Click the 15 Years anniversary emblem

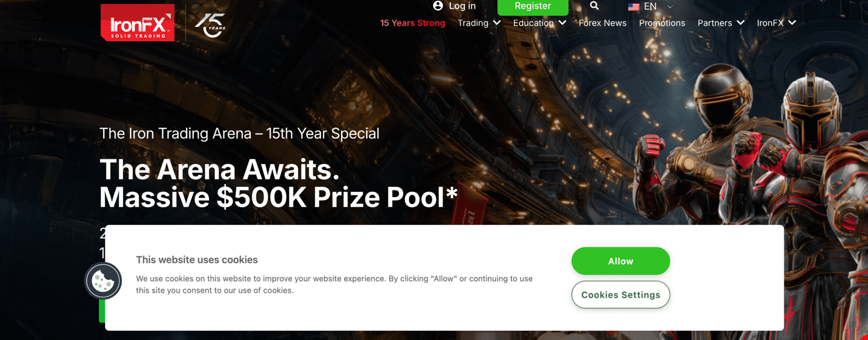(x=210, y=25)
